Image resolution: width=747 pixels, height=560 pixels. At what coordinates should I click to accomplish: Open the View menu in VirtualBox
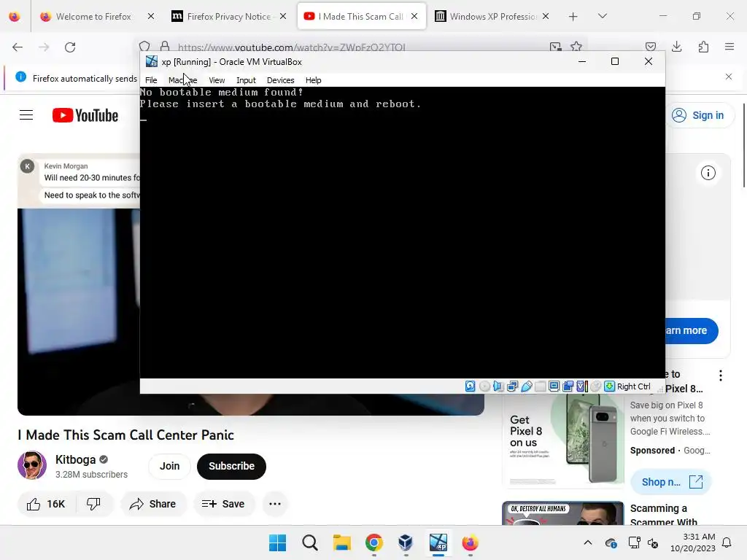(x=217, y=80)
